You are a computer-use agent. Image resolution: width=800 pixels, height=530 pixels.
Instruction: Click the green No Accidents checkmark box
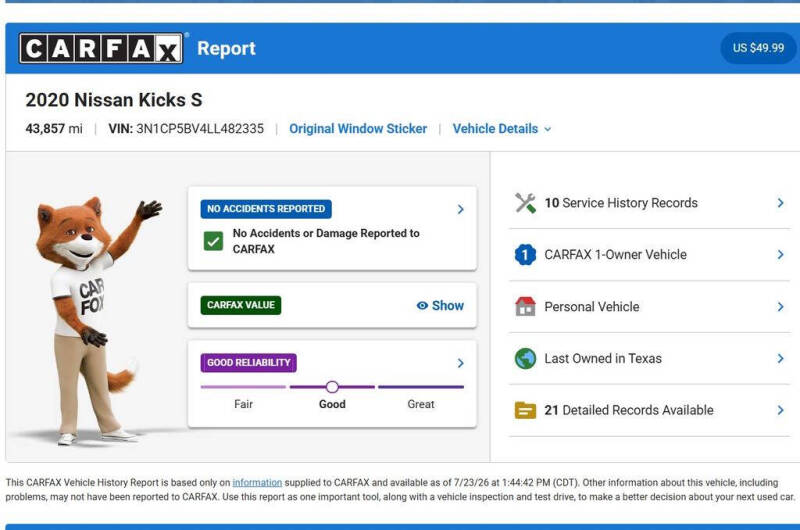click(x=213, y=241)
